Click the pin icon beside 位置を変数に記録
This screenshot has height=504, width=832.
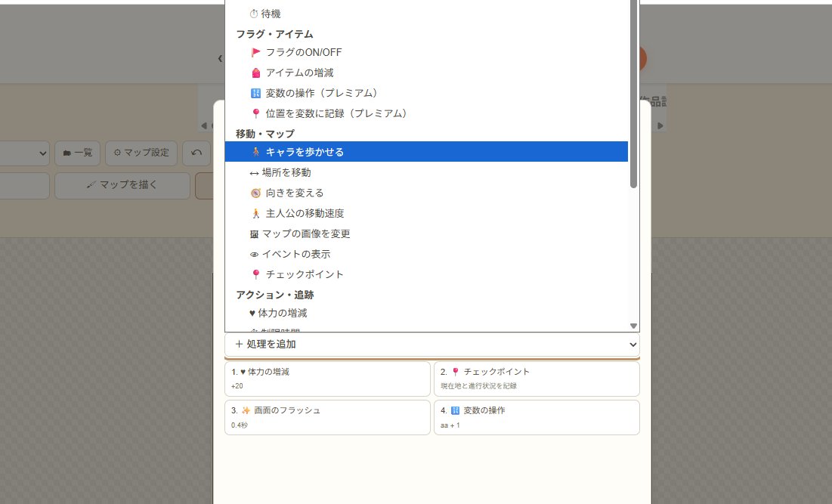[255, 113]
